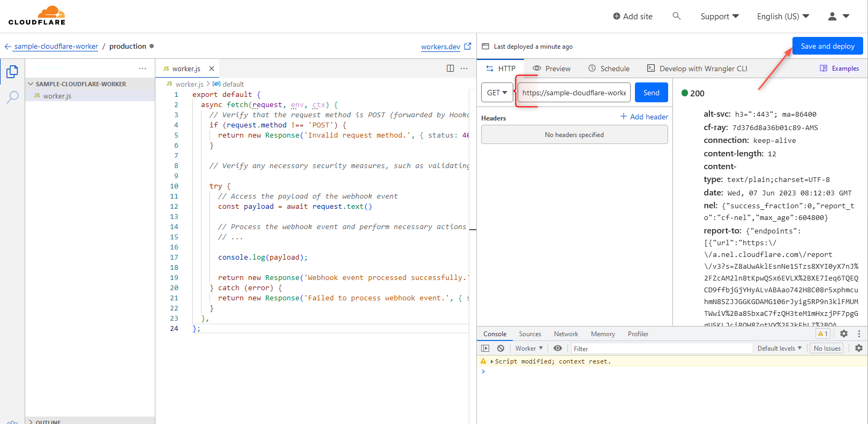Select worker.js in the file tree
Viewport: 868px width, 424px height.
pos(57,96)
